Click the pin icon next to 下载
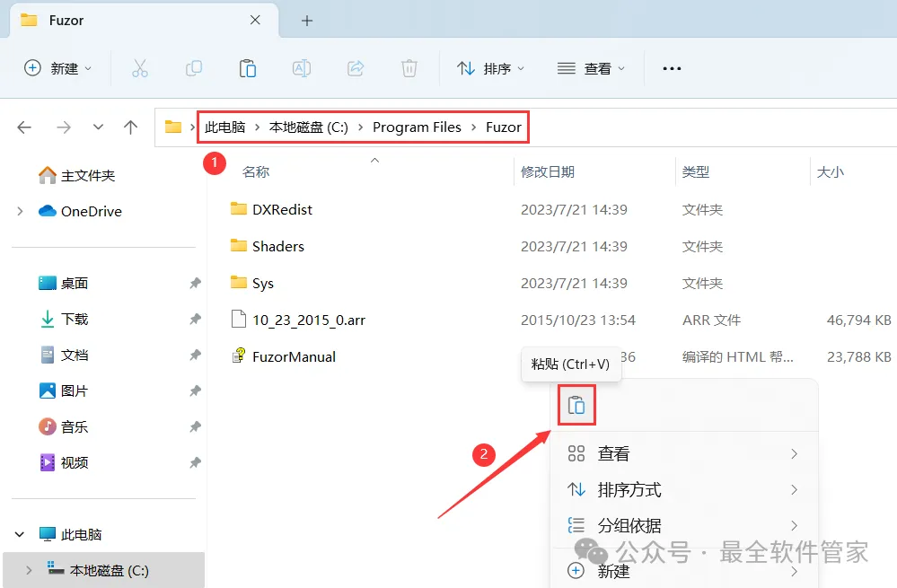897x588 pixels. 195,319
